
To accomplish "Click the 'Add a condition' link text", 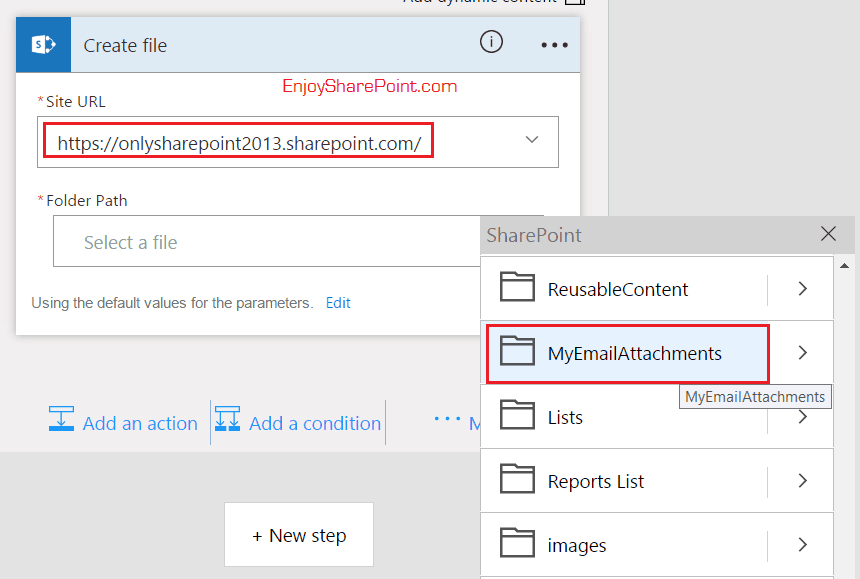I will (315, 423).
